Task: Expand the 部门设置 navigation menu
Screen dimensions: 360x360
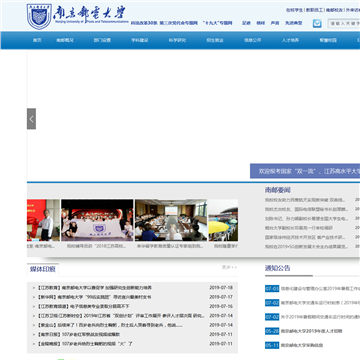Action: pos(102,40)
